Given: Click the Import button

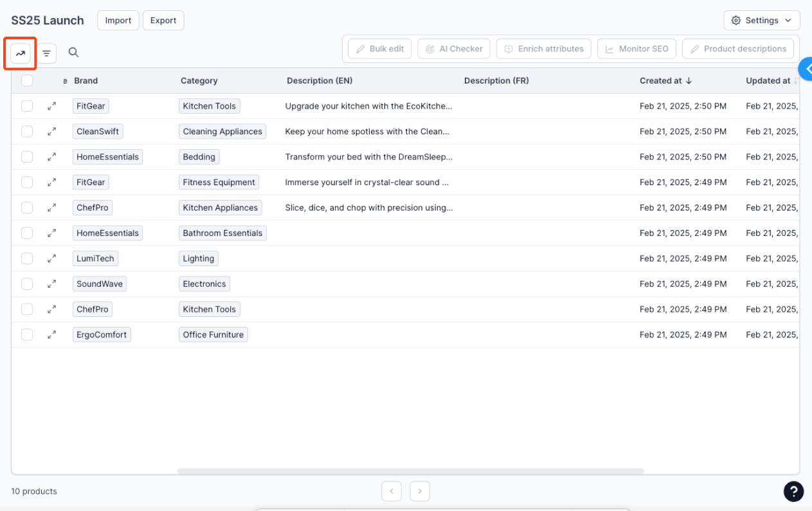Looking at the screenshot, I should [x=118, y=21].
